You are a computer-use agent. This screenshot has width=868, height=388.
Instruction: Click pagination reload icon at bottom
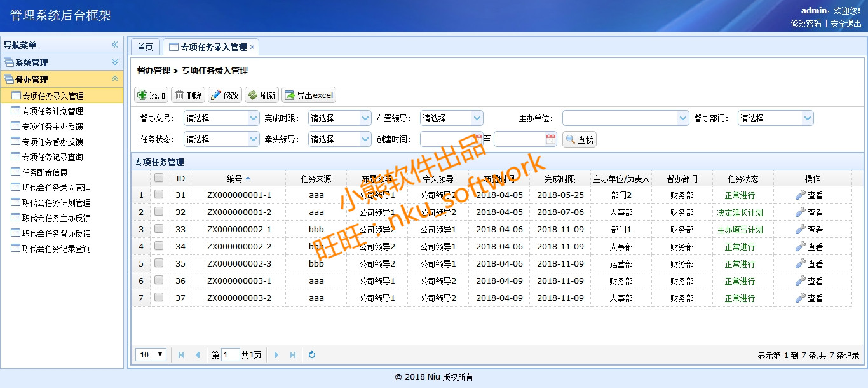point(312,355)
